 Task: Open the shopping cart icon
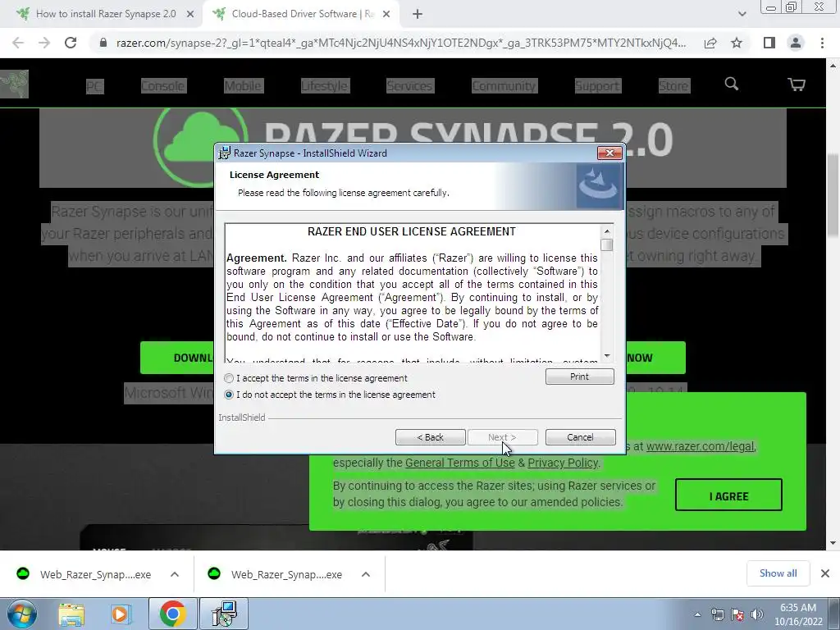[x=797, y=84]
